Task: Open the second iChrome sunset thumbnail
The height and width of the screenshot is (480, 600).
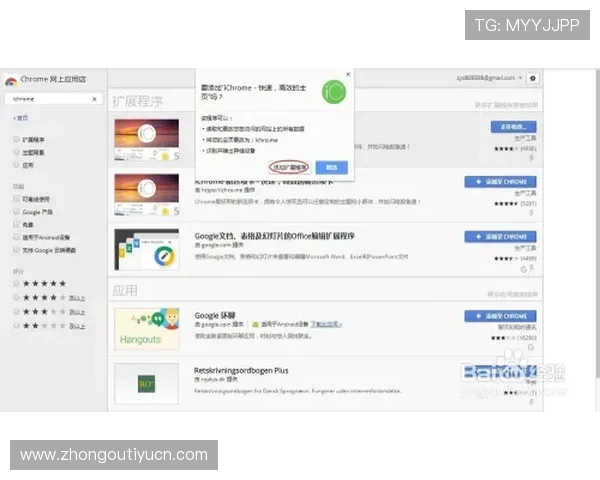Action: point(147,194)
